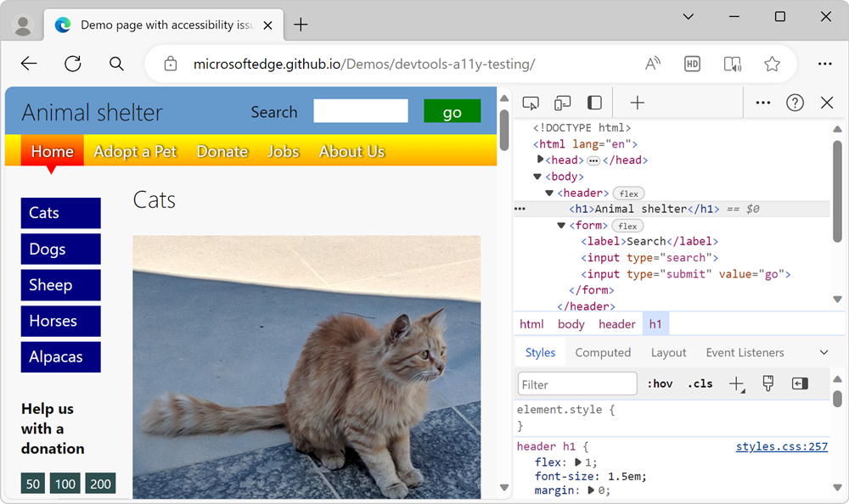Toggle device emulation mode
This screenshot has height=504, width=849.
(562, 102)
